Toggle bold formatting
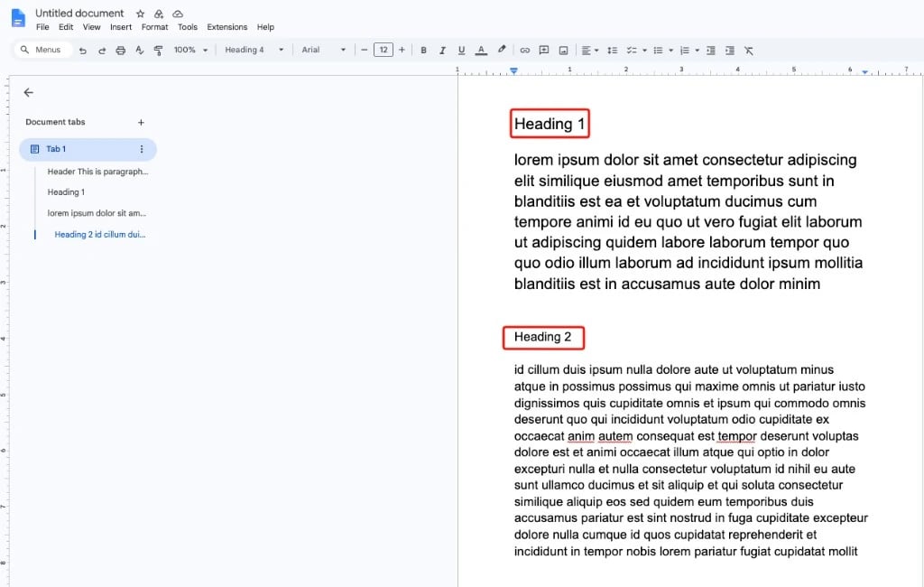 pyautogui.click(x=423, y=51)
